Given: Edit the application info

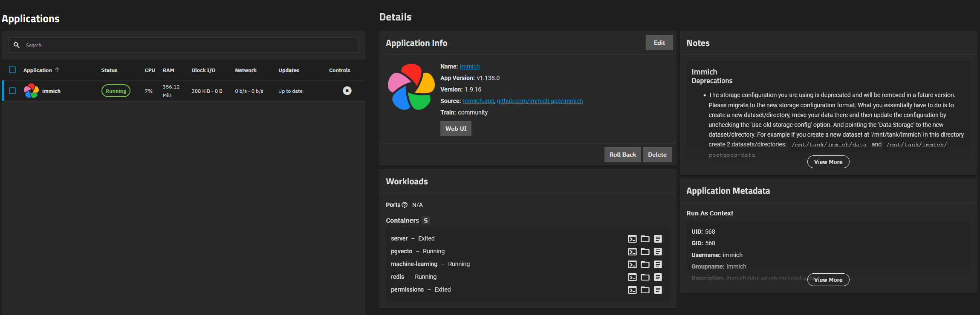Looking at the screenshot, I should click(659, 43).
